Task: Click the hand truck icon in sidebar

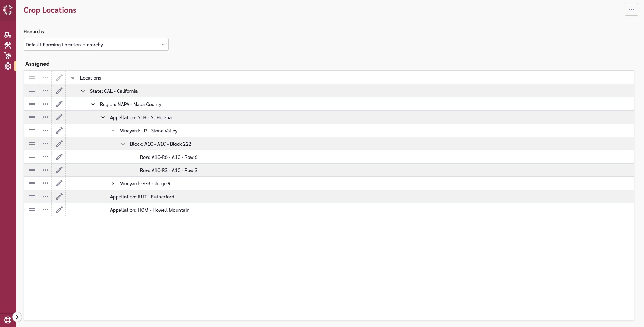Action: click(8, 56)
